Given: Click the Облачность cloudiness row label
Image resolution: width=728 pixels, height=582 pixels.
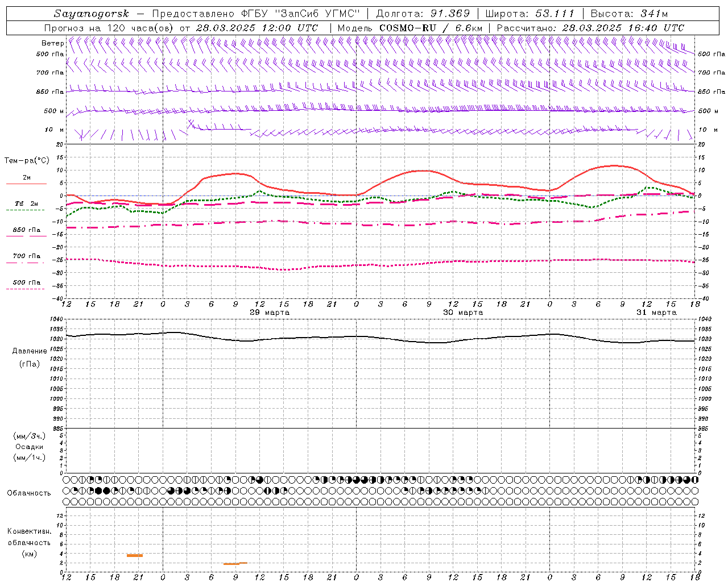Looking at the screenshot, I should click(x=29, y=493).
